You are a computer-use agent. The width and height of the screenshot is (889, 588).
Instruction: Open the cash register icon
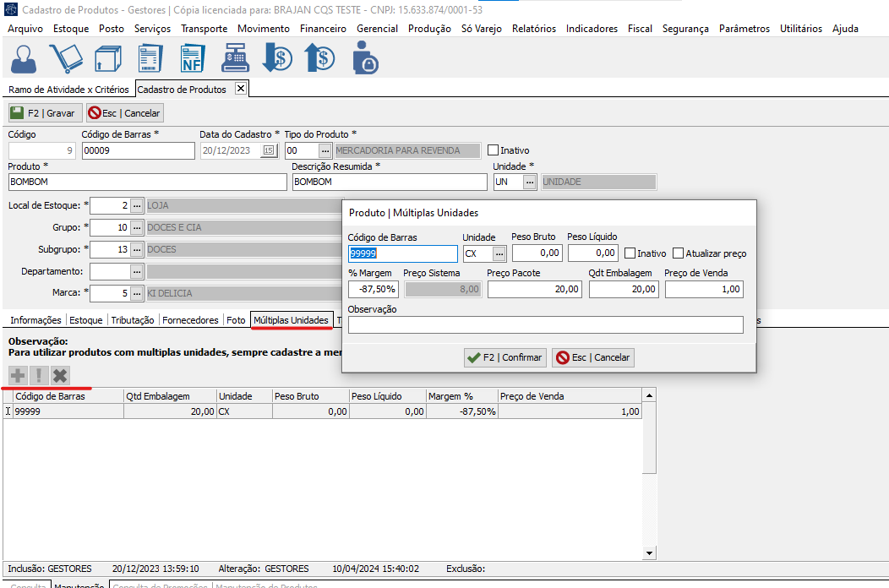click(x=235, y=58)
